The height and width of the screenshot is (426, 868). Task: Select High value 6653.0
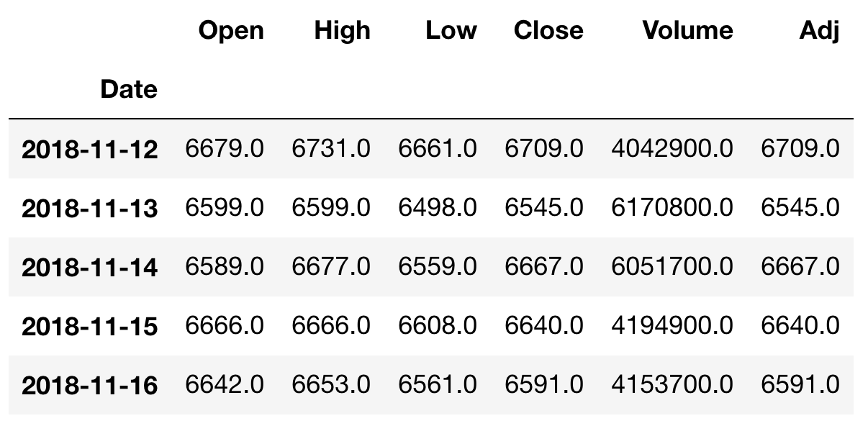[x=331, y=385]
